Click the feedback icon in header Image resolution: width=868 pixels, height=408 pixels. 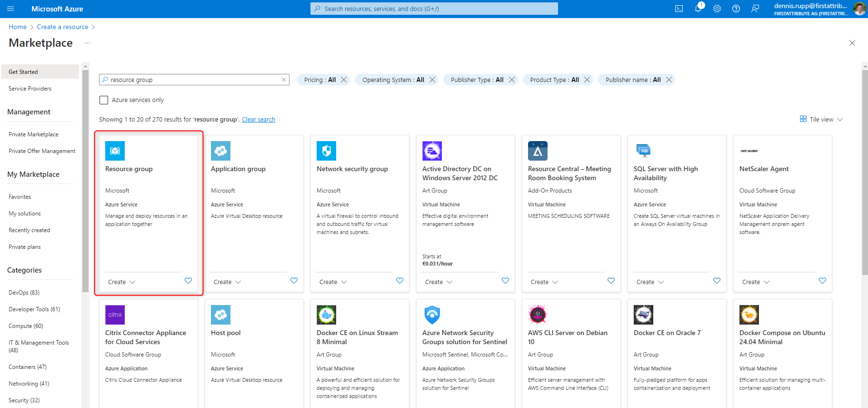(x=755, y=9)
